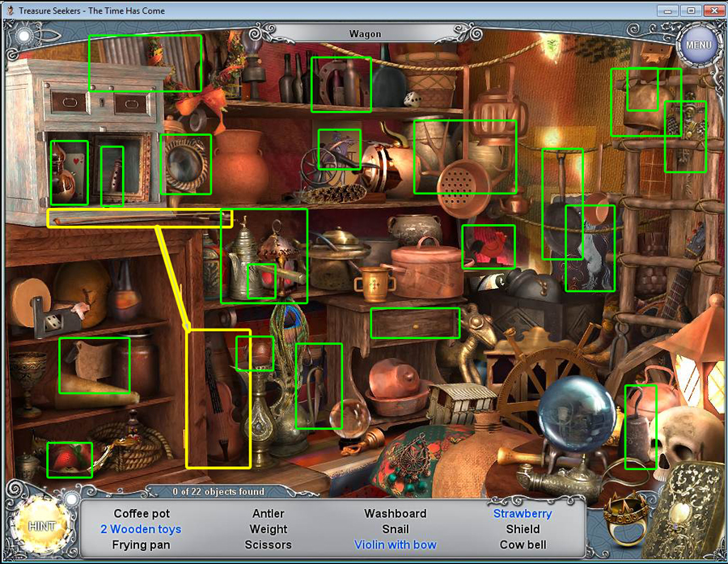Click the violin bow on the shelf
Screen dimensions: 728x564
(x=138, y=218)
